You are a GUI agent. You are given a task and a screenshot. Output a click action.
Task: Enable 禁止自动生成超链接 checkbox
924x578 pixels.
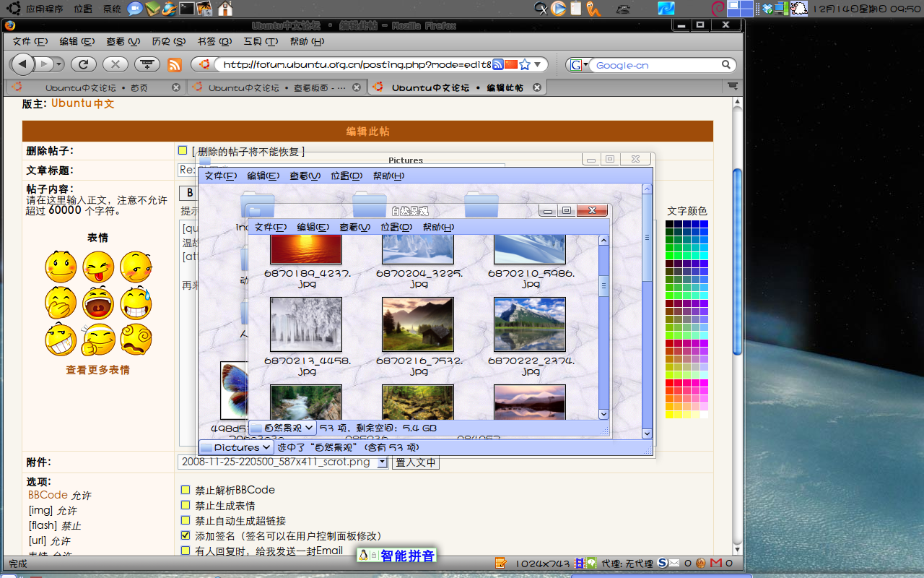186,520
